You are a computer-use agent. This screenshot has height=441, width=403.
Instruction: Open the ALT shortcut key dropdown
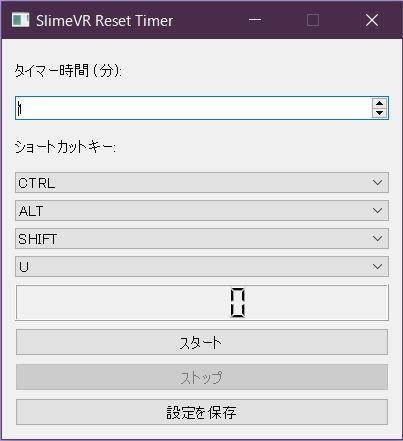(202, 211)
